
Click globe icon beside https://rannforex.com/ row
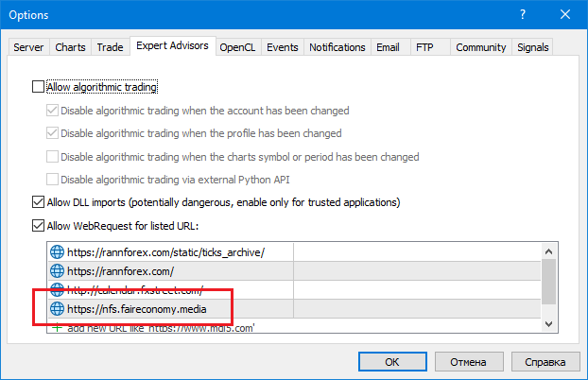(57, 271)
